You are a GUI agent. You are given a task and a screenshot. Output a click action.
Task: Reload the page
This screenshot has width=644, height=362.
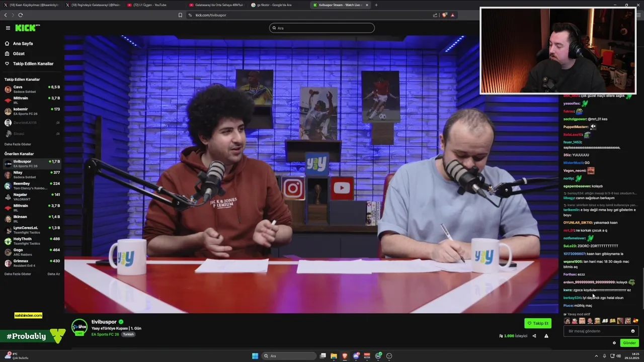[x=20, y=15]
